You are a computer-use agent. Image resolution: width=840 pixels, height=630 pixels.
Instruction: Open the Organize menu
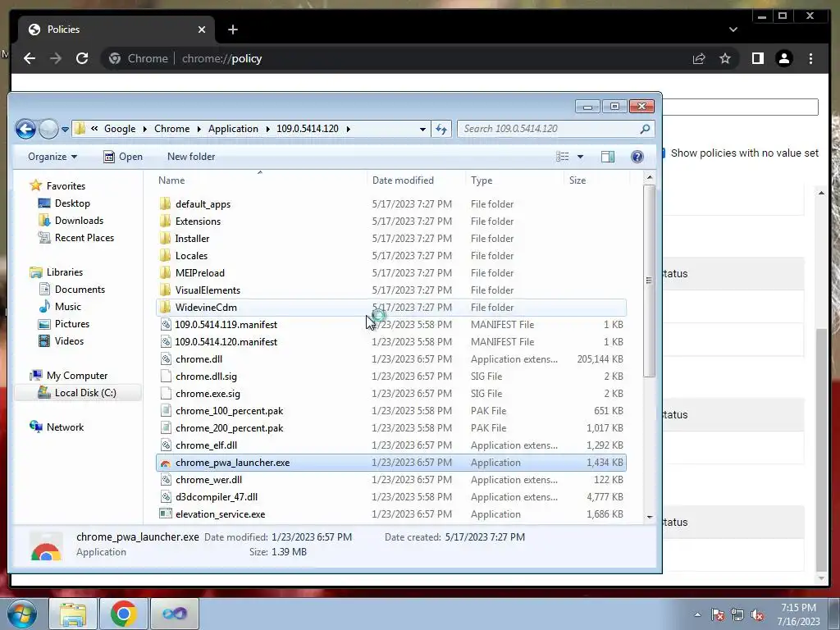point(52,157)
